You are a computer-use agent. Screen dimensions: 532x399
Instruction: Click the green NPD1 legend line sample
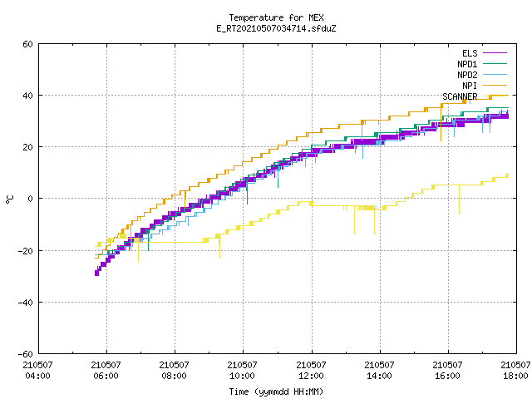point(495,64)
